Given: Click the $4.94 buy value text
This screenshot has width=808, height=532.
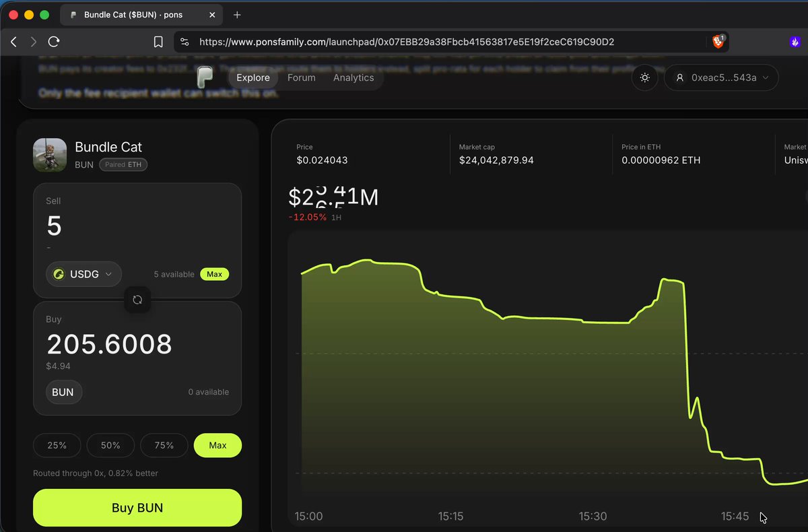Looking at the screenshot, I should pyautogui.click(x=59, y=366).
